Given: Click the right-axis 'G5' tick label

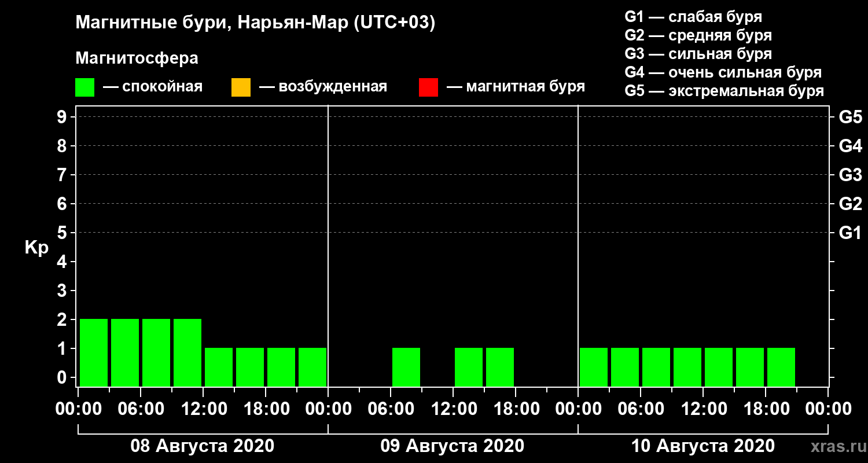Looking at the screenshot, I should [850, 117].
